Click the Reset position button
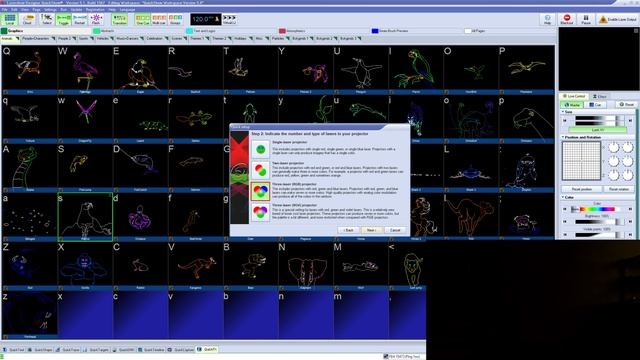 [x=582, y=189]
